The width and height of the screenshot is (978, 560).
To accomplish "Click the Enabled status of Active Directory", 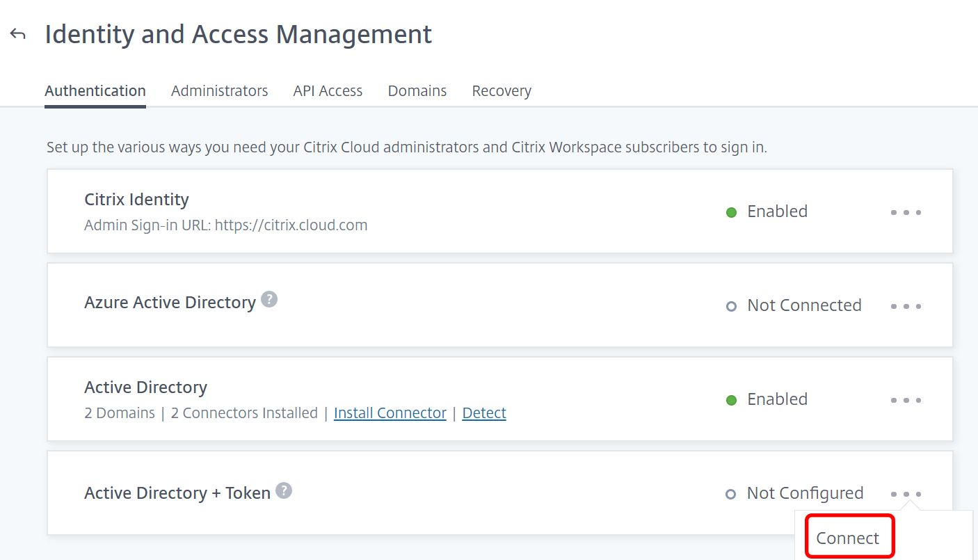I will 777,399.
